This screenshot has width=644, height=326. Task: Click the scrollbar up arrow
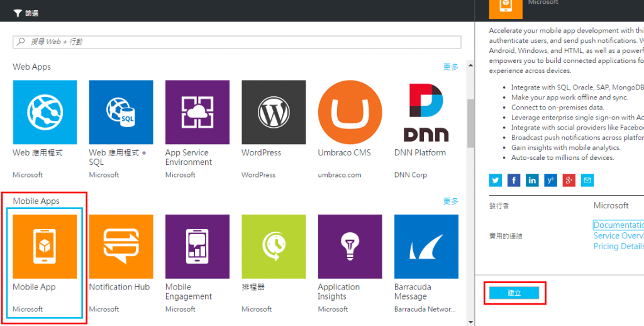click(x=470, y=65)
